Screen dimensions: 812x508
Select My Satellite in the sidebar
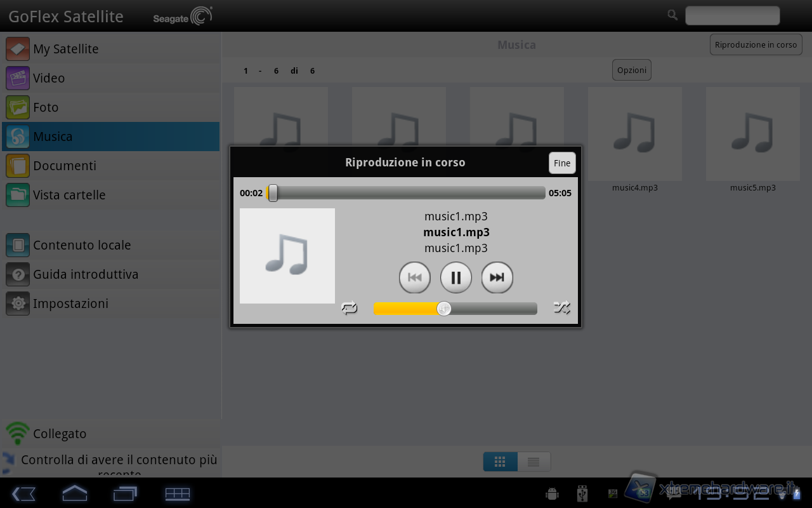[x=65, y=49]
